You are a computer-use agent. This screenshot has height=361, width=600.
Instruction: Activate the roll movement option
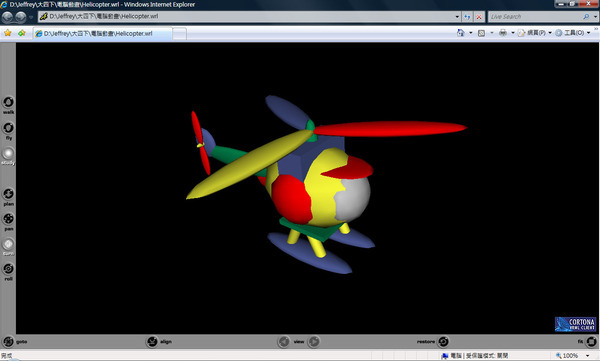[8, 269]
